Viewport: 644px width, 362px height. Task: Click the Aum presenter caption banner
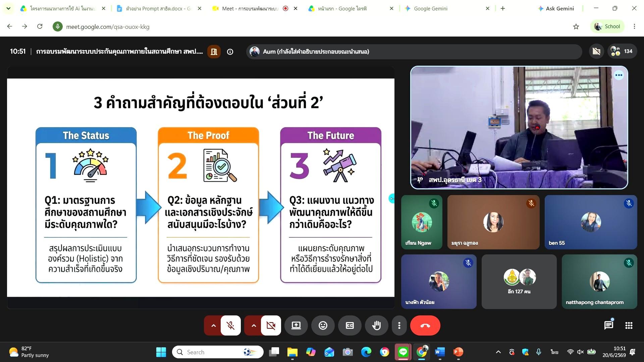pos(414,52)
